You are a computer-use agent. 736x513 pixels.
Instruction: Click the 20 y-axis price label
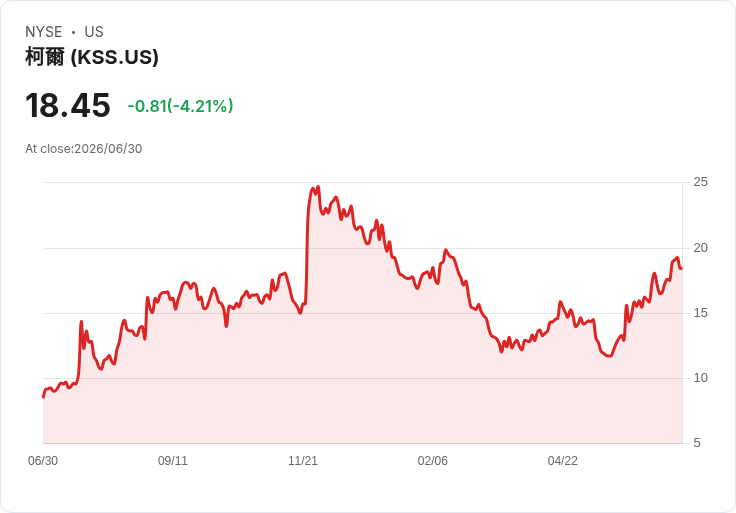(700, 248)
